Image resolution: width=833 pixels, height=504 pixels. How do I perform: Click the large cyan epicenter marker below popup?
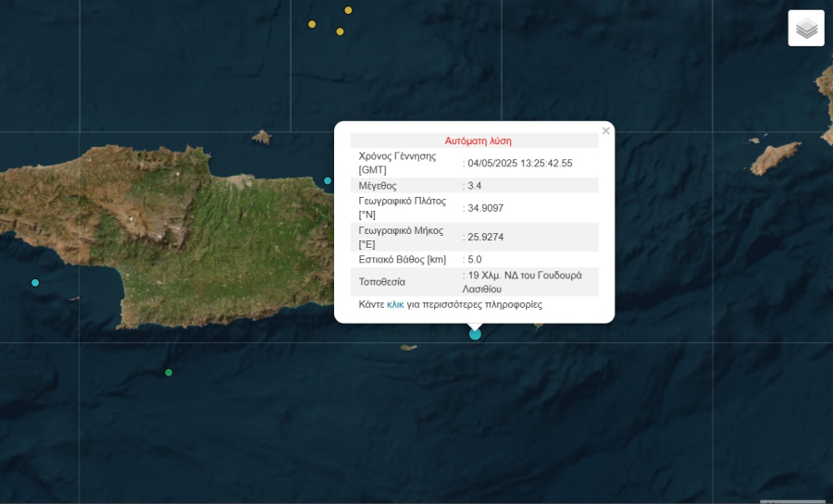tap(475, 334)
